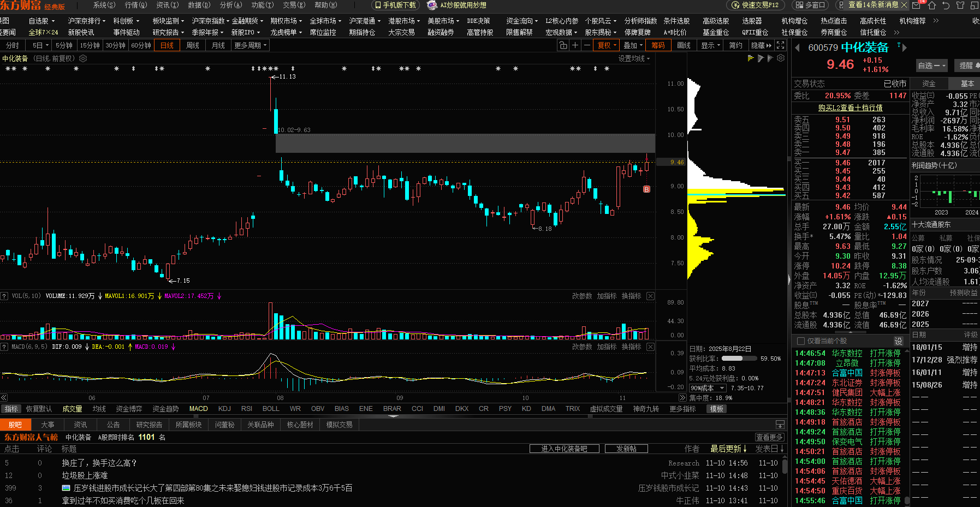The width and height of the screenshot is (980, 507).
Task: Click the 进入中化装备吧 button
Action: [x=565, y=449]
